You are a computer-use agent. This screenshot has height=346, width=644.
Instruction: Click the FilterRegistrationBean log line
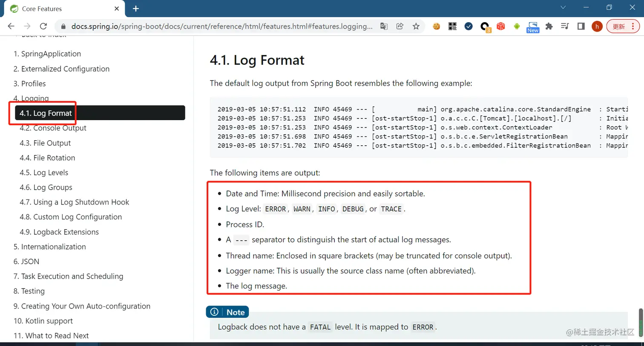423,145
